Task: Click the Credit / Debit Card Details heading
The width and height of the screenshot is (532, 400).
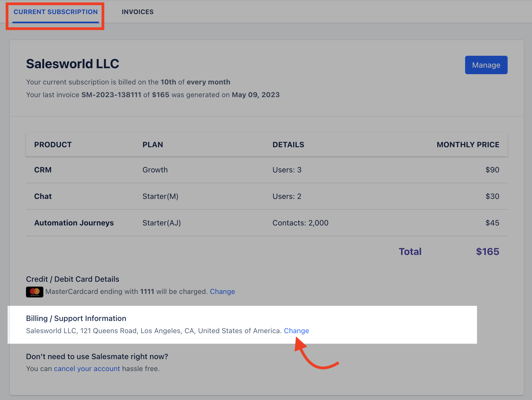Action: 73,279
